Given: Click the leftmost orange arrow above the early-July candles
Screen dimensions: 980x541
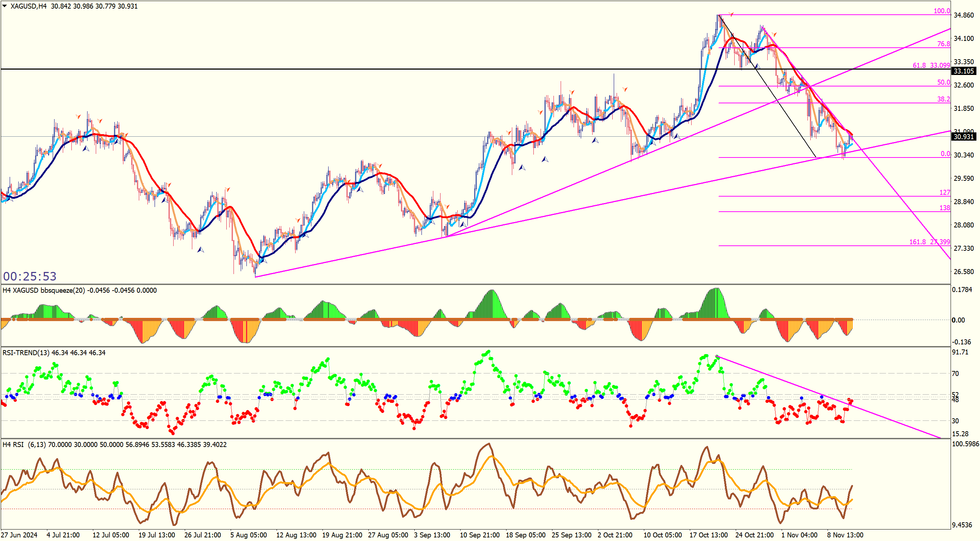Looking at the screenshot, I should pos(78,117).
